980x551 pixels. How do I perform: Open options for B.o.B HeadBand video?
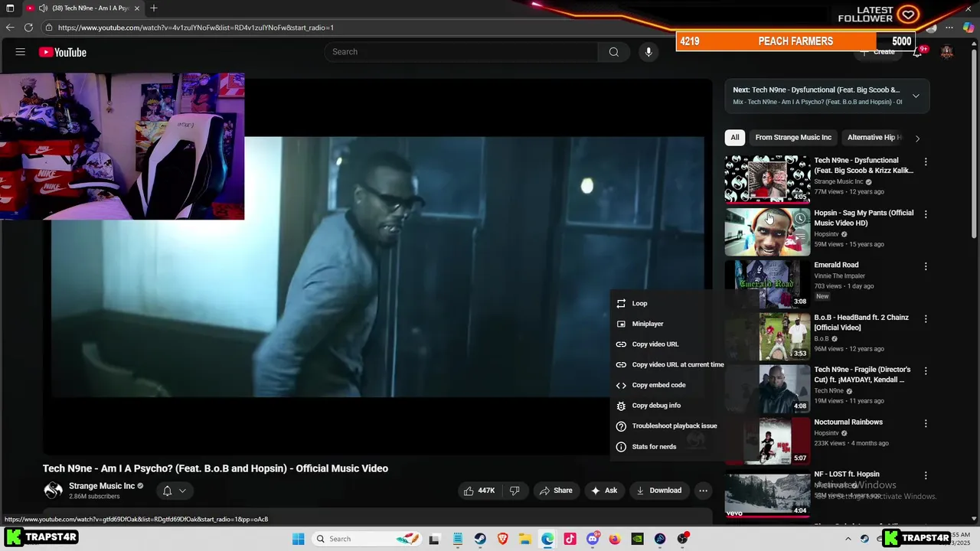tap(926, 318)
